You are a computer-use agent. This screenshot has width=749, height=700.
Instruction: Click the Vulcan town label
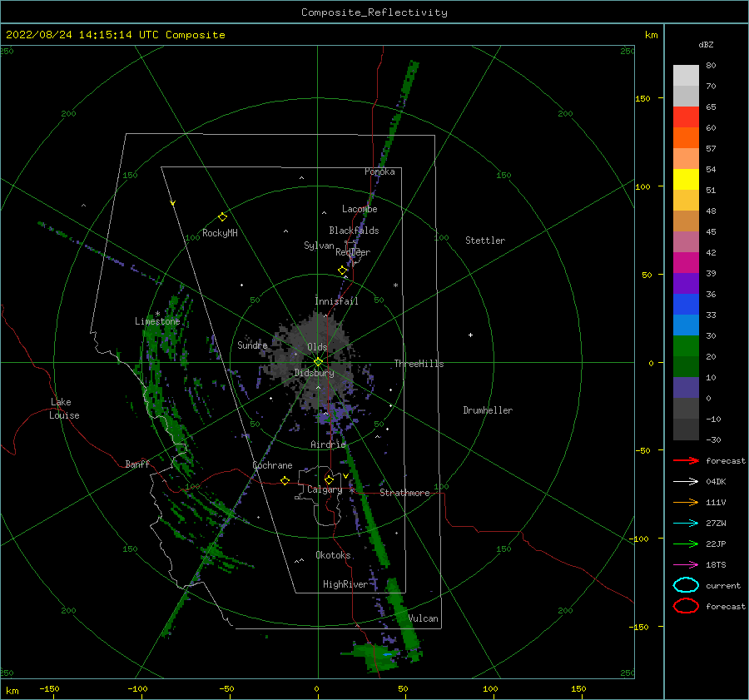tap(423, 618)
